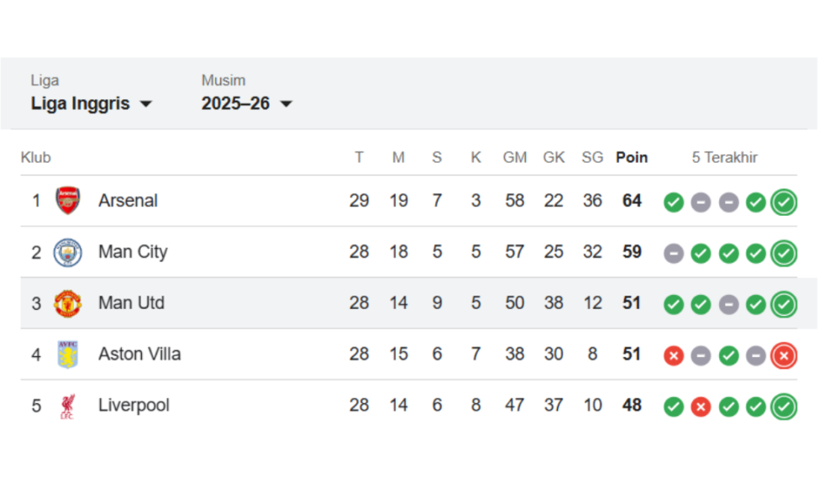The height and width of the screenshot is (504, 840).
Task: Click Liverpool's red loss icon in last five
Action: 701,407
